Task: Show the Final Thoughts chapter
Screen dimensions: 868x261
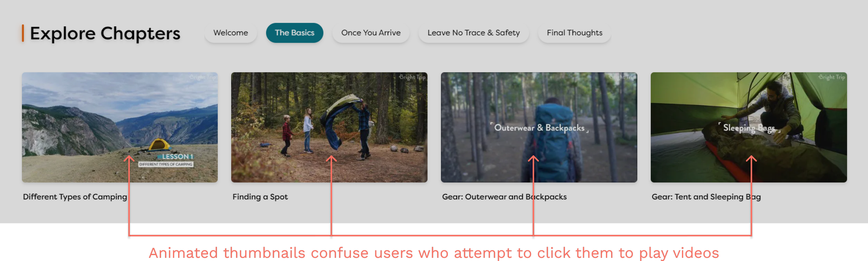Action: pyautogui.click(x=575, y=33)
